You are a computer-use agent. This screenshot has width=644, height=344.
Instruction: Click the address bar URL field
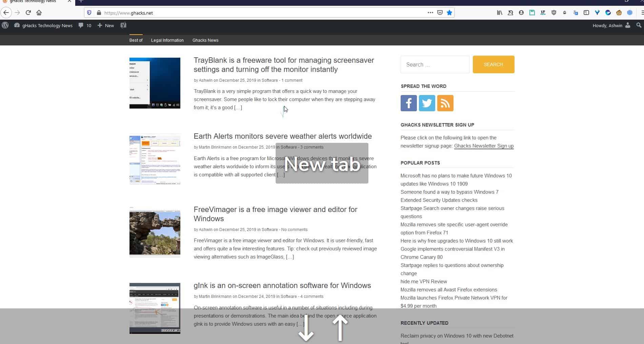point(264,13)
